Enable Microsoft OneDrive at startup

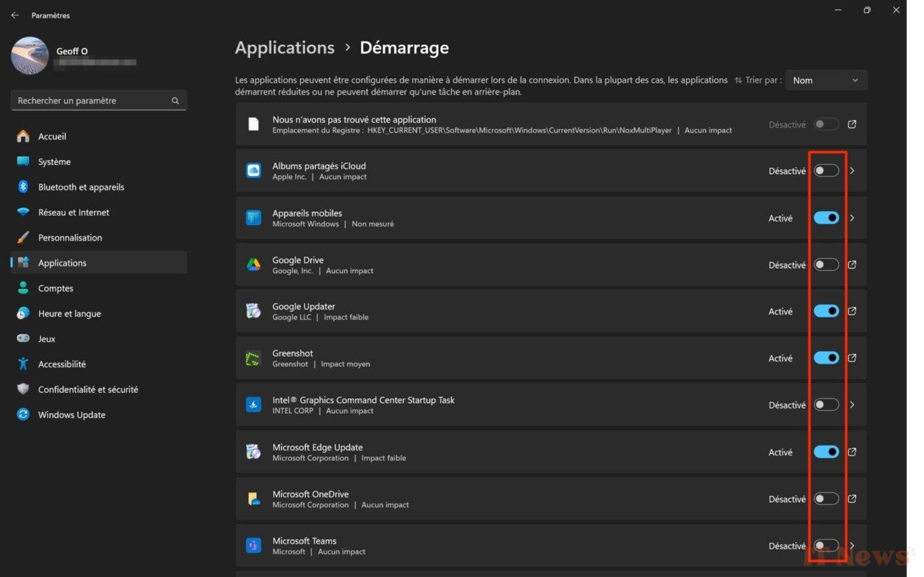pos(826,498)
